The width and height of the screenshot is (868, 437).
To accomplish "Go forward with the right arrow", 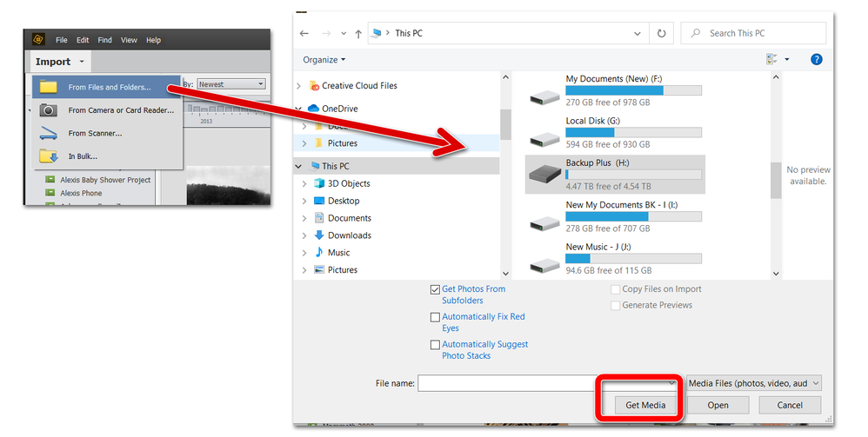I will [x=327, y=33].
